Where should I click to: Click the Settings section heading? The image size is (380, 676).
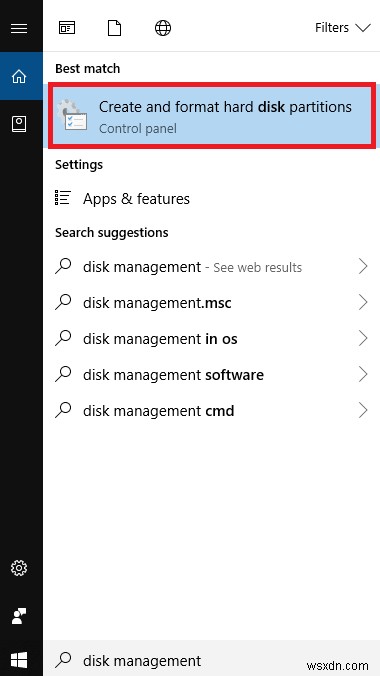(x=79, y=165)
